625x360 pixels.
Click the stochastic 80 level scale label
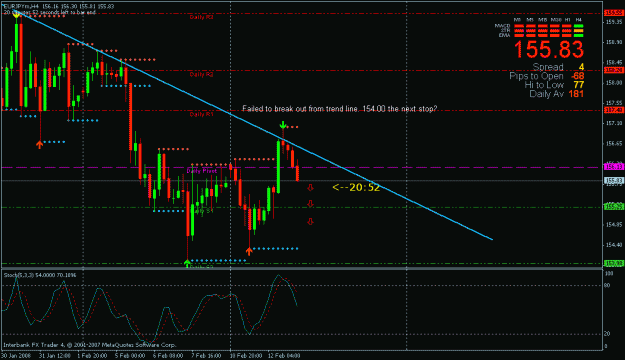click(x=607, y=285)
